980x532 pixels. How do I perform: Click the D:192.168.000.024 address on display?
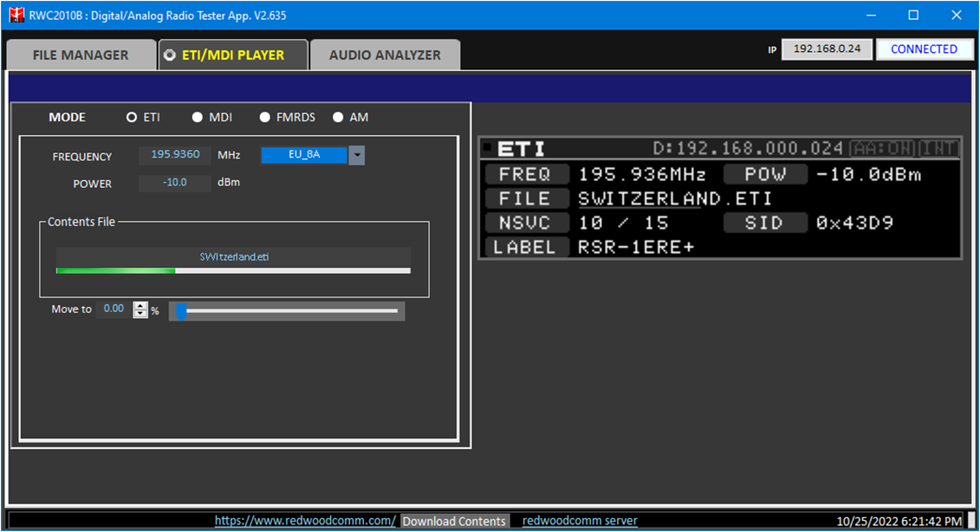[748, 149]
